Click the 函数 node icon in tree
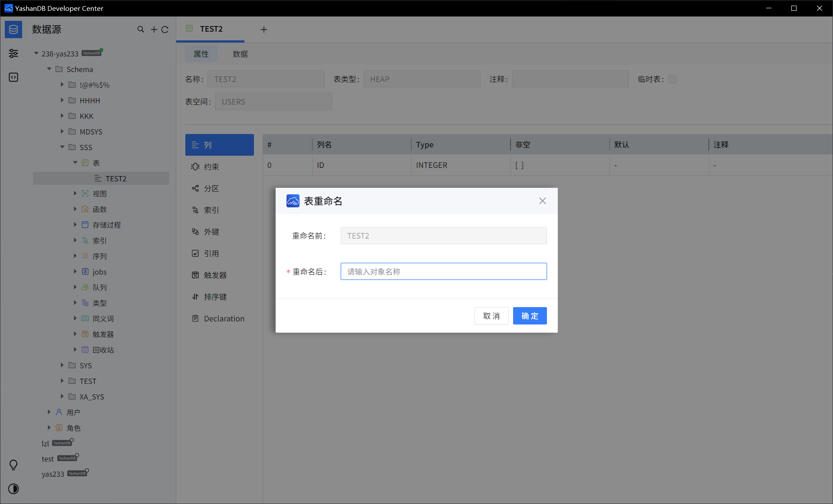 (85, 209)
